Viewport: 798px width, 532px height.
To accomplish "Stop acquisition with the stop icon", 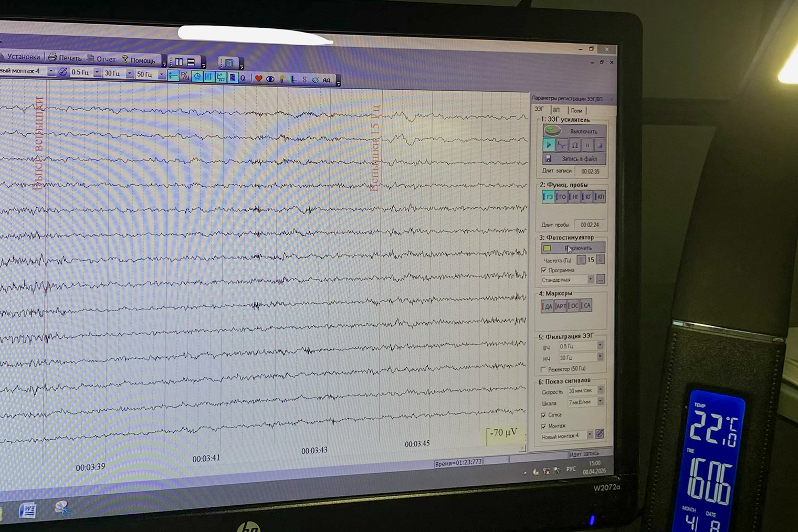I will (x=600, y=145).
